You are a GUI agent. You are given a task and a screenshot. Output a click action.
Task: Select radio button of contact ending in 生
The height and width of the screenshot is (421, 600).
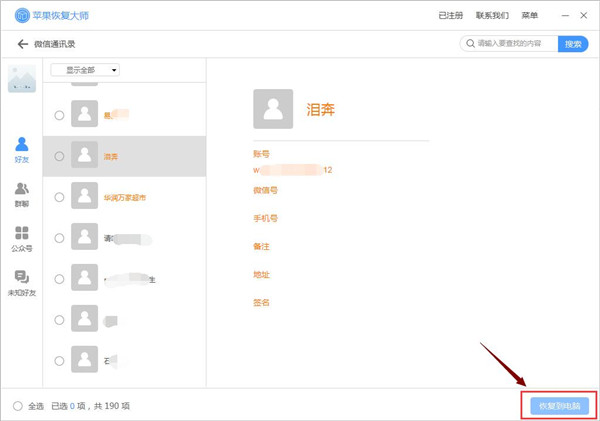click(59, 279)
